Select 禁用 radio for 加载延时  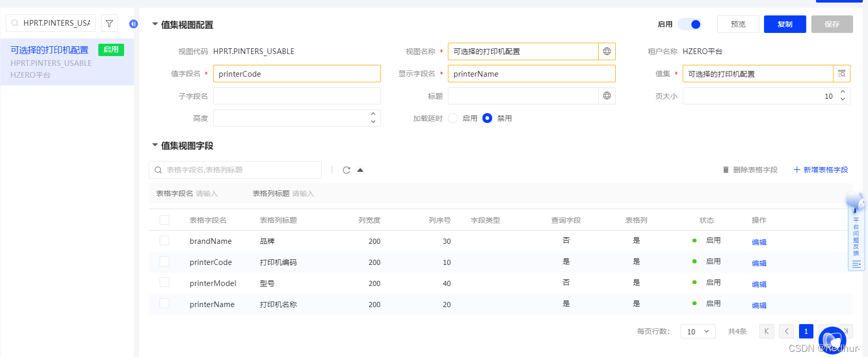pos(488,118)
